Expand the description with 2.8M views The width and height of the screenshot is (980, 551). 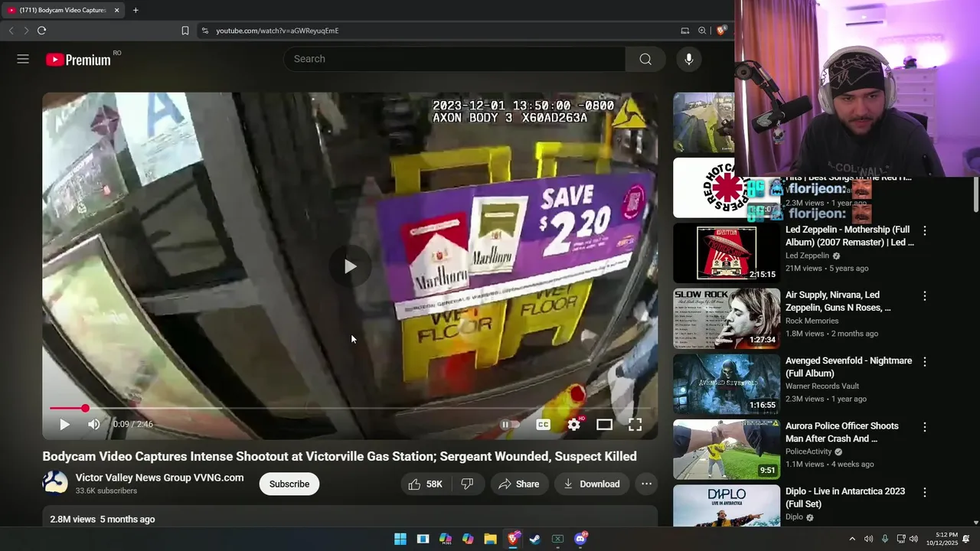pyautogui.click(x=350, y=519)
